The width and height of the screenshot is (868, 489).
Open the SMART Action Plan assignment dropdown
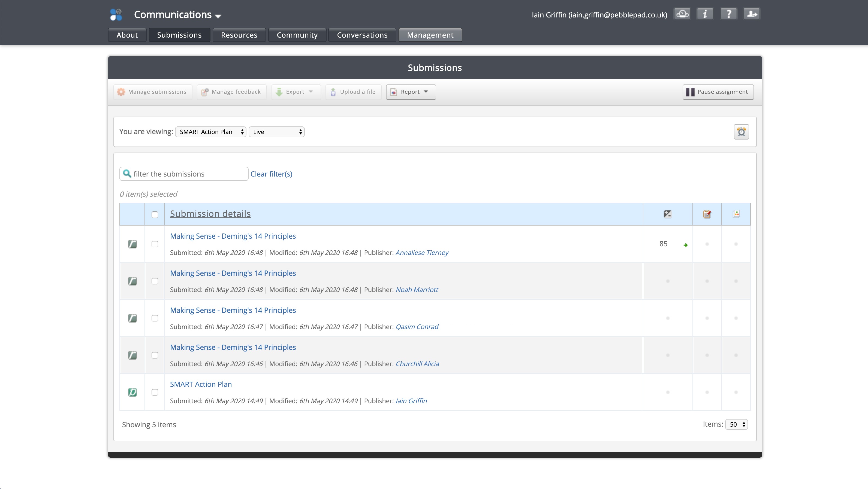point(211,132)
